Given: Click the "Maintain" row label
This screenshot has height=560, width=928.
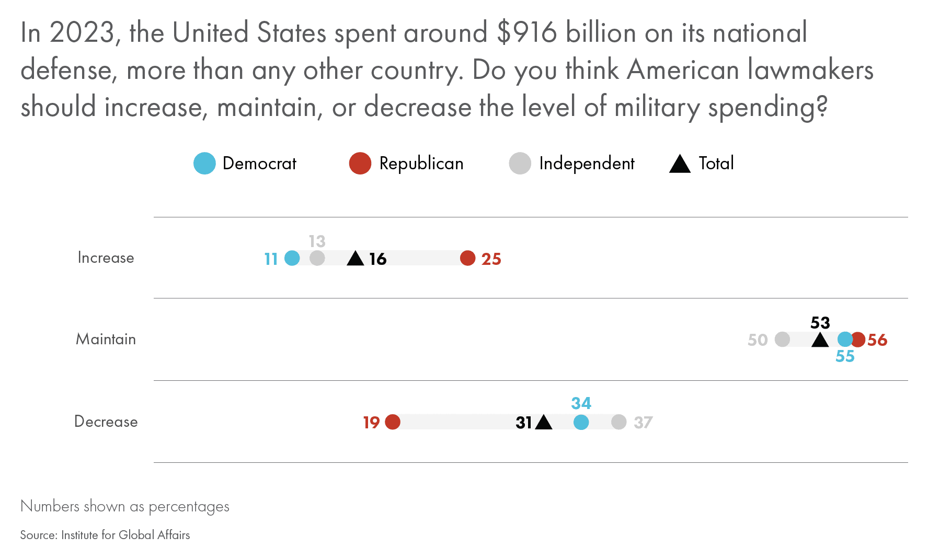Looking at the screenshot, I should (x=106, y=340).
